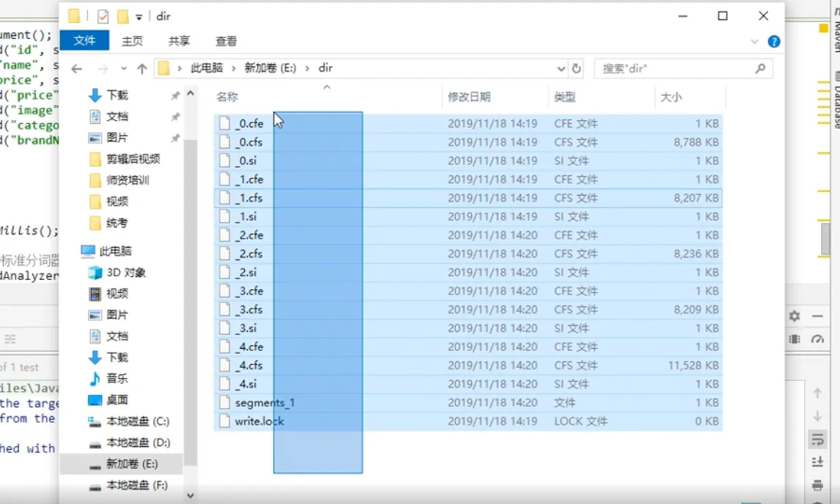Open 3D 对象 in navigation pane
Viewport: 840px width, 504px height.
126,273
